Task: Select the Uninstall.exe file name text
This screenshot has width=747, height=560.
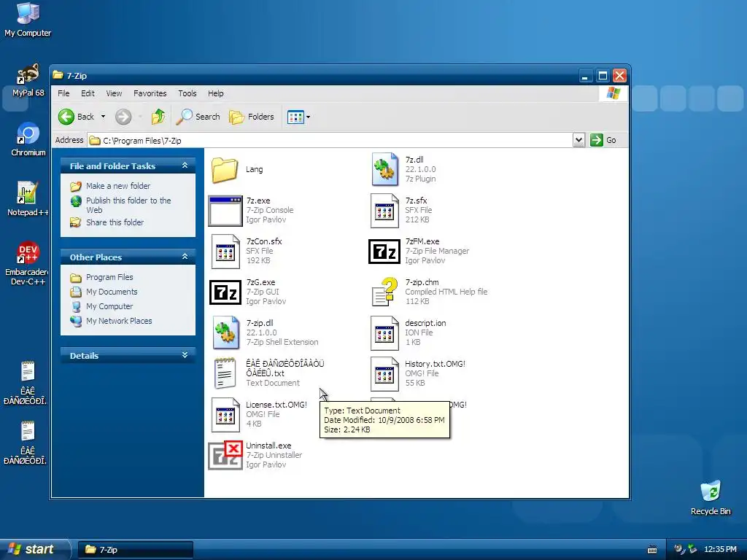Action: (268, 446)
